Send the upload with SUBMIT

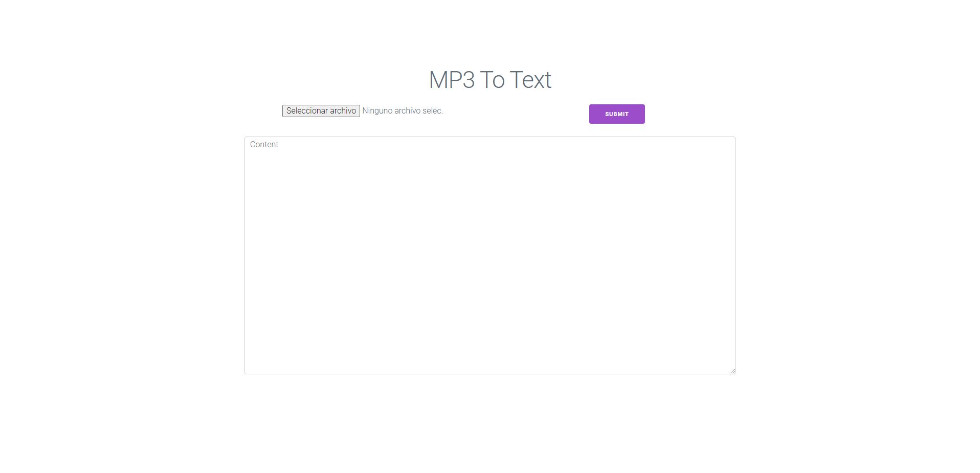(x=616, y=114)
